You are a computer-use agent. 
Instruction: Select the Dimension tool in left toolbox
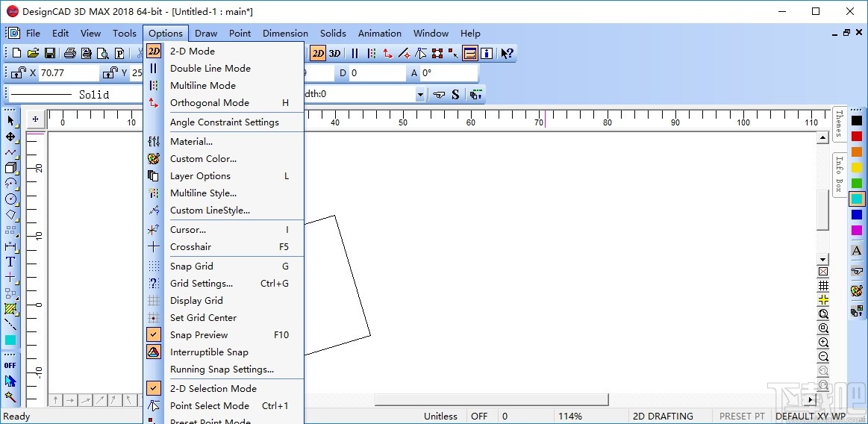tap(10, 246)
